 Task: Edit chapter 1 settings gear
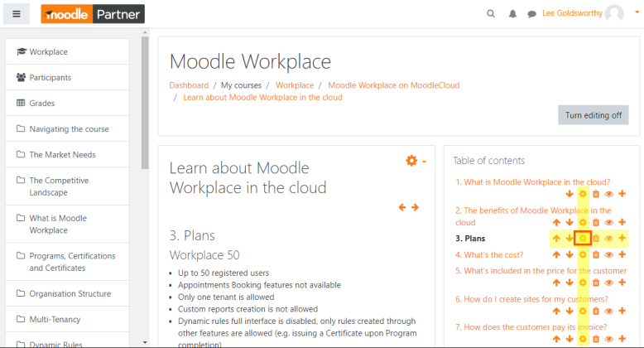(583, 194)
